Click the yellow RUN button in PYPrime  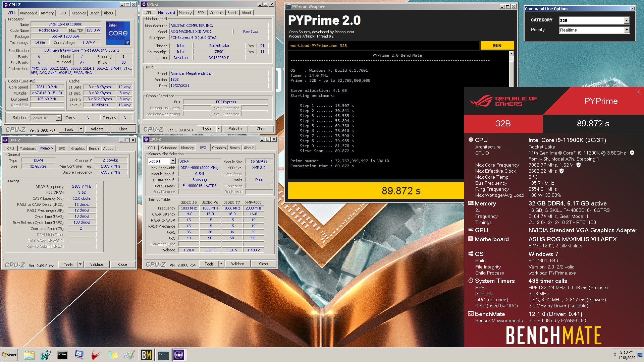click(497, 46)
